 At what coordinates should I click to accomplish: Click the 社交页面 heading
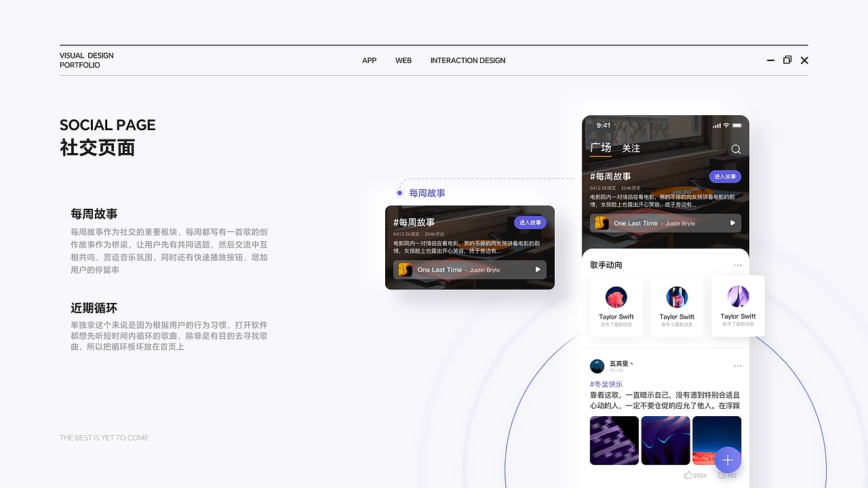(98, 148)
